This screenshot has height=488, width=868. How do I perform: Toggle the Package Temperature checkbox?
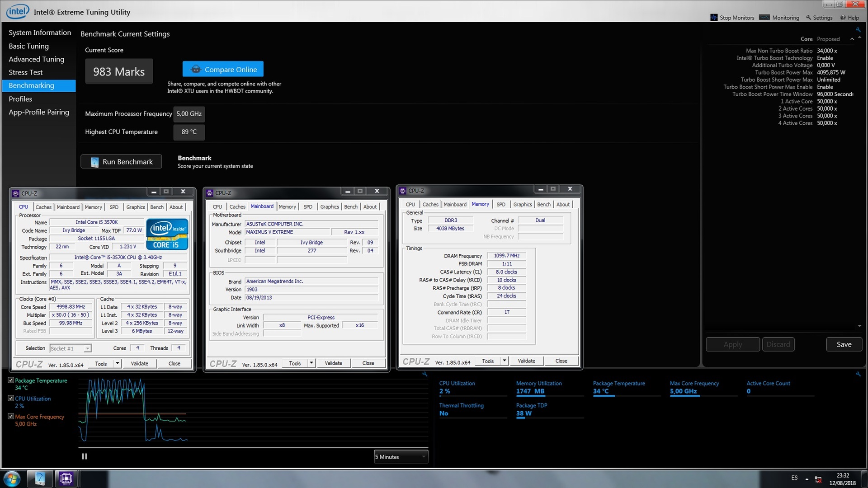click(11, 380)
